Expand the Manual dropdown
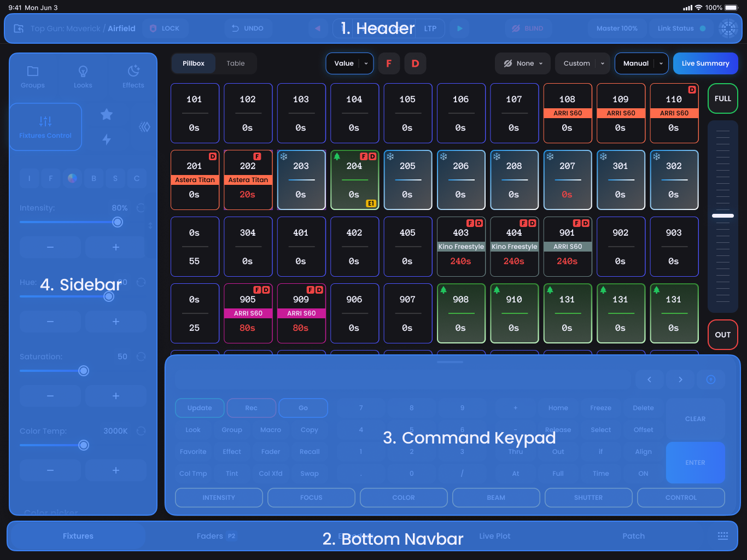 click(661, 63)
